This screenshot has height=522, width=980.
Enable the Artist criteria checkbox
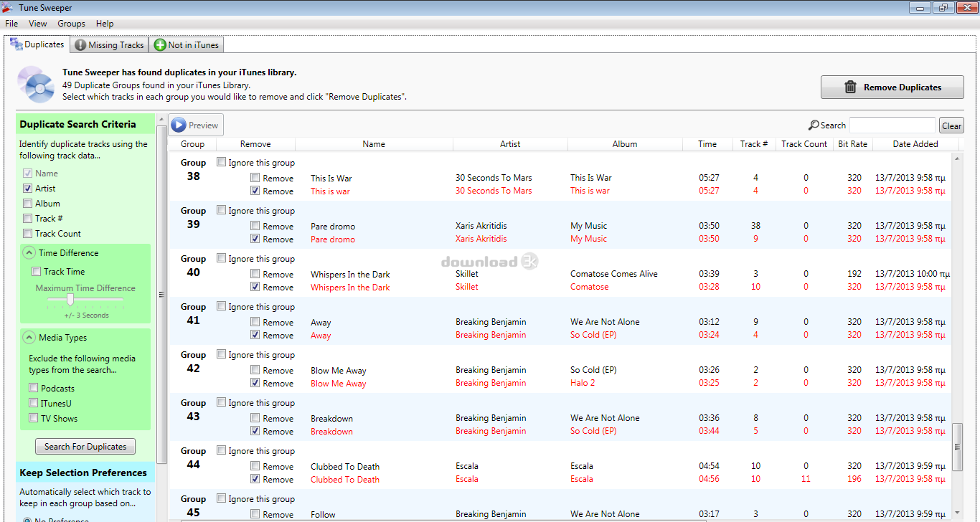click(x=28, y=189)
